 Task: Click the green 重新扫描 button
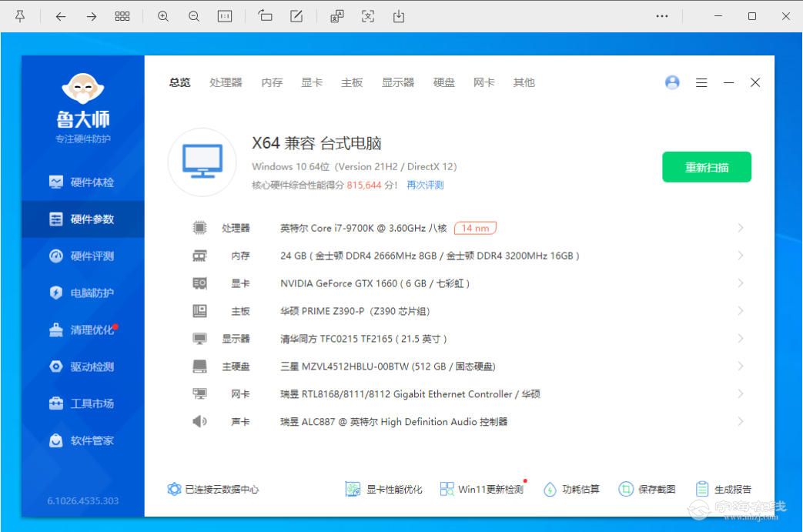(706, 167)
